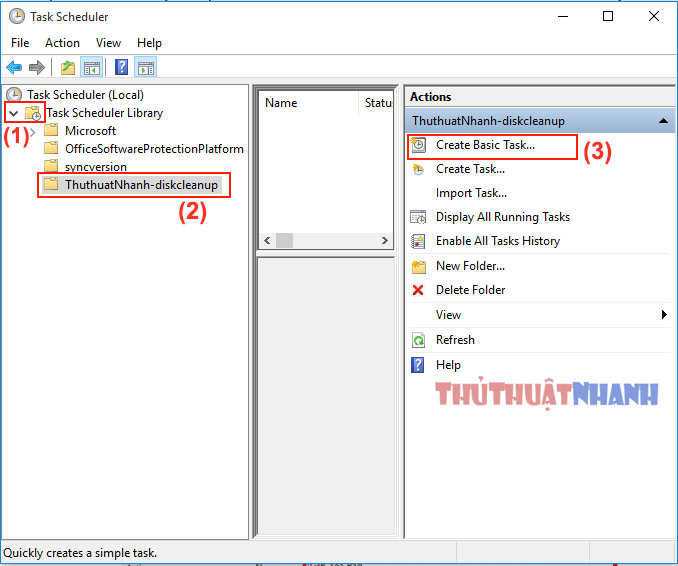This screenshot has width=678, height=566.
Task: Click the Microsoft folder icon
Action: point(51,130)
